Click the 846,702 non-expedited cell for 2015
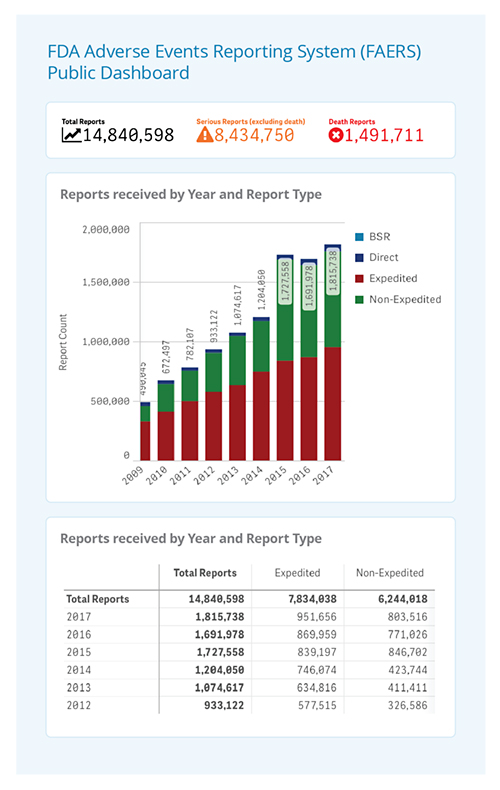Viewport: 500px width, 790px height. 407,652
